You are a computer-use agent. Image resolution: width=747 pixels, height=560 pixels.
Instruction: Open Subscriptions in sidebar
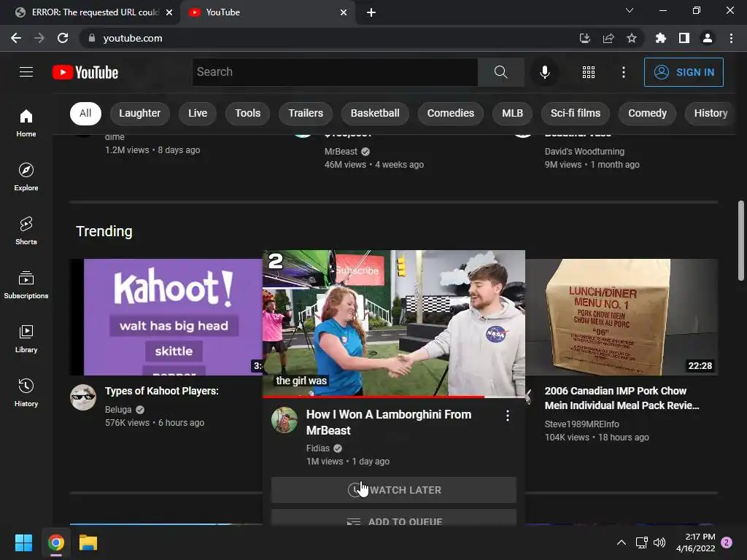pyautogui.click(x=26, y=284)
